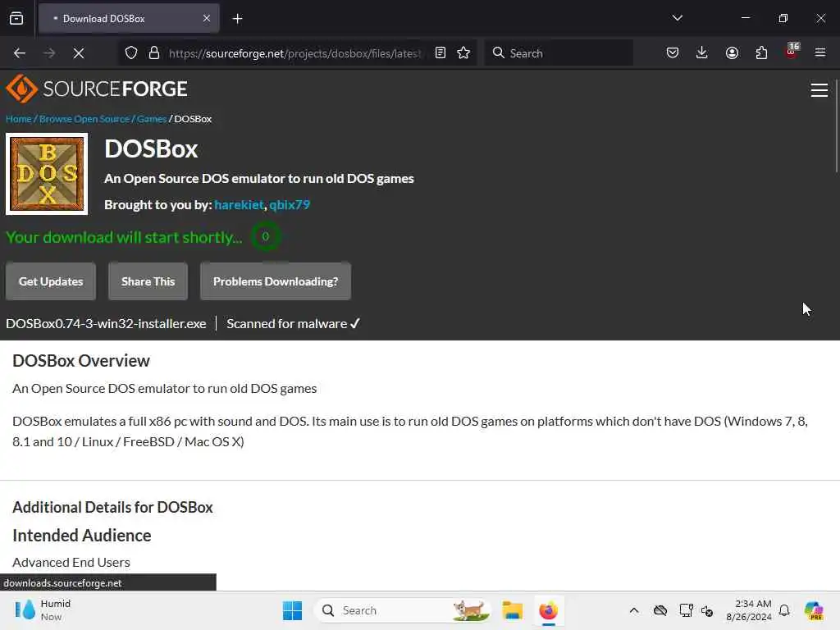Open the Firefox application menu
This screenshot has width=840, height=630.
[x=820, y=52]
